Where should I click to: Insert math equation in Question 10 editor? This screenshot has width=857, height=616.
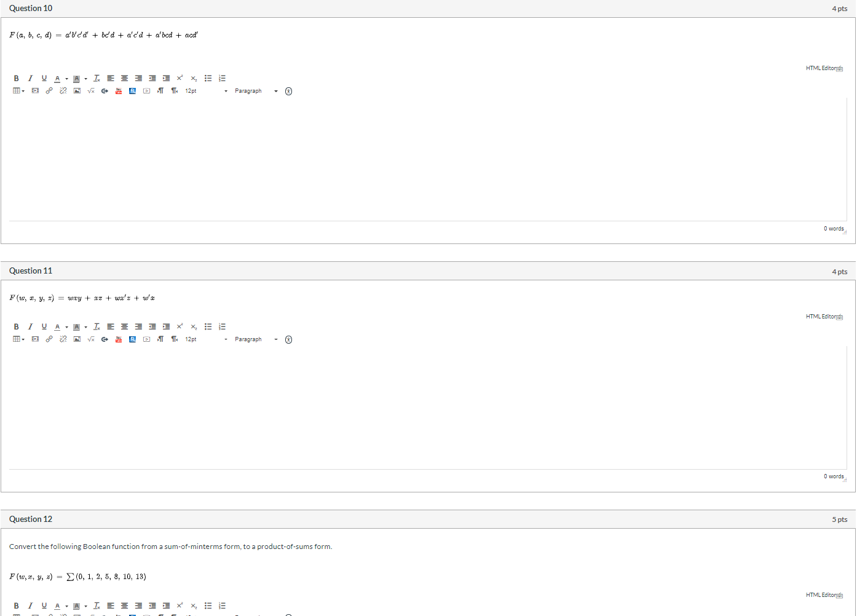(91, 91)
